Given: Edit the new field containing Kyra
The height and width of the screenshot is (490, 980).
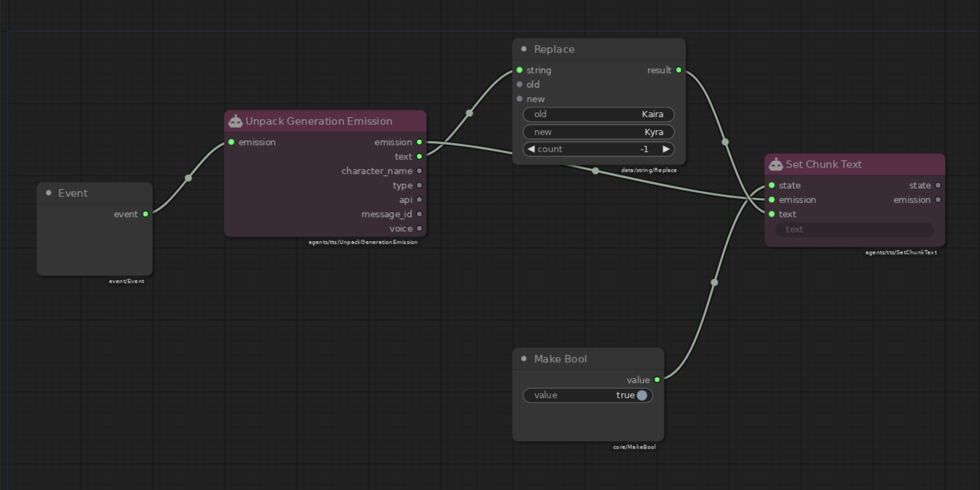Looking at the screenshot, I should click(x=598, y=132).
